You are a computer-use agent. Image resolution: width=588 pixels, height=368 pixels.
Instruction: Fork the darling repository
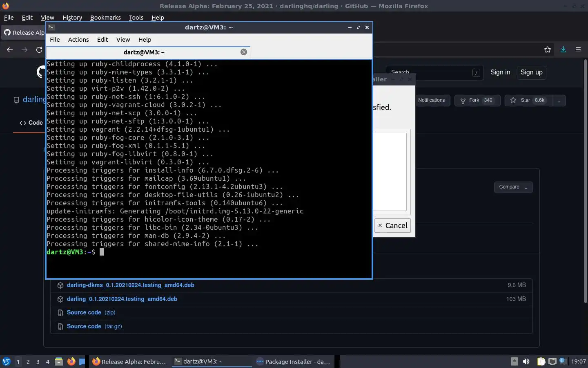(477, 100)
